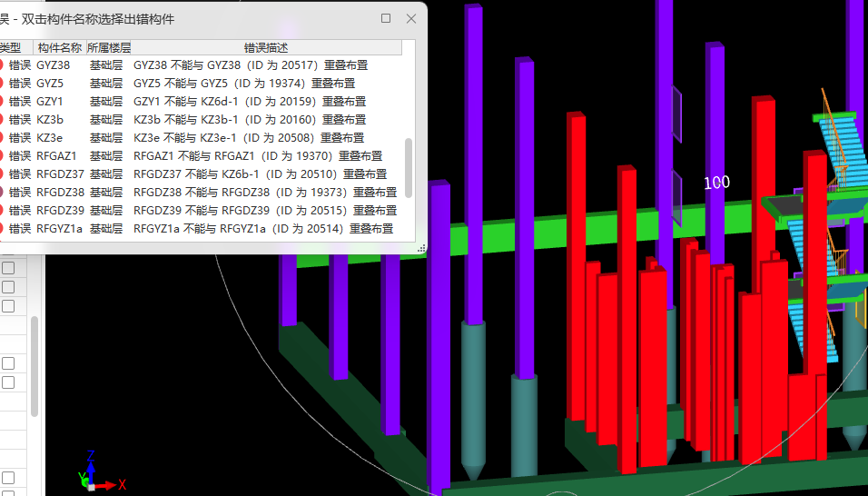The height and width of the screenshot is (496, 868).
Task: Click the red error icon of the RFGDZ37 row
Action: click(x=1, y=174)
